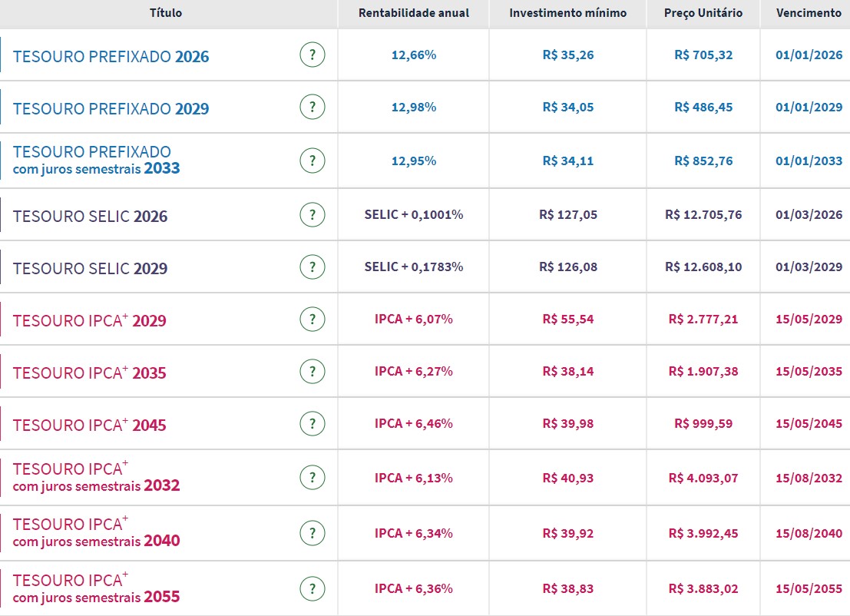Click the Investimento mínimo column header
Viewport: 850px width, 616px height.
[x=567, y=13]
